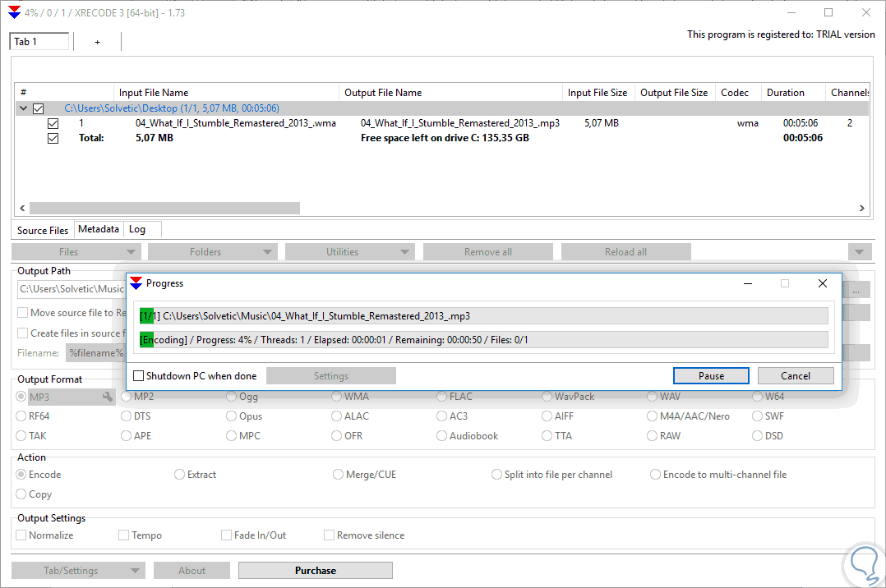Switch to the Source Files tab

[43, 231]
